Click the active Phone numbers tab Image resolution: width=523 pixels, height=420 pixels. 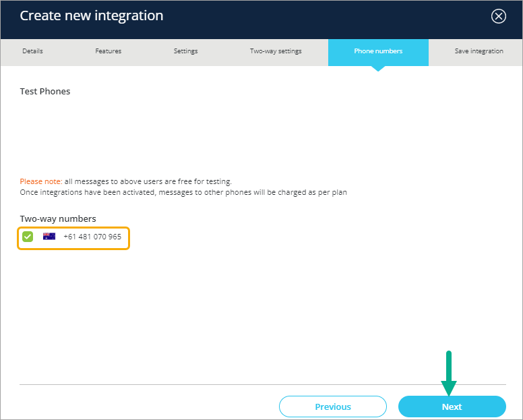tap(378, 53)
